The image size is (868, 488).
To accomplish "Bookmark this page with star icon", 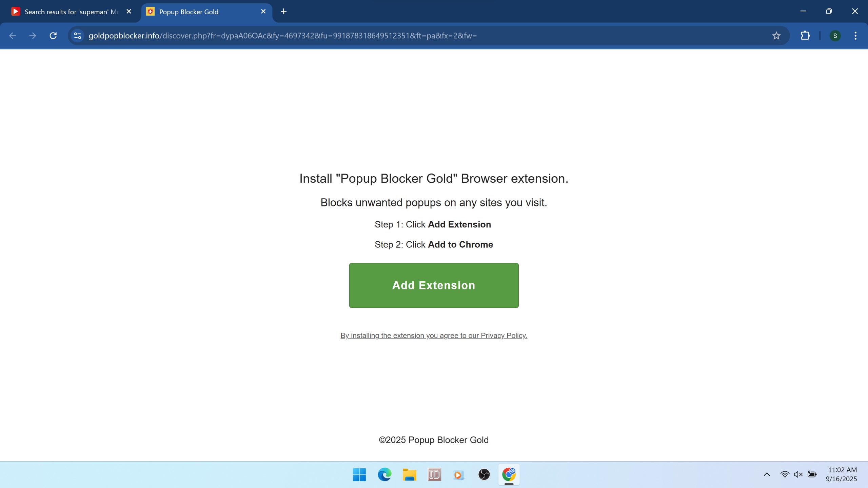I will pos(776,36).
